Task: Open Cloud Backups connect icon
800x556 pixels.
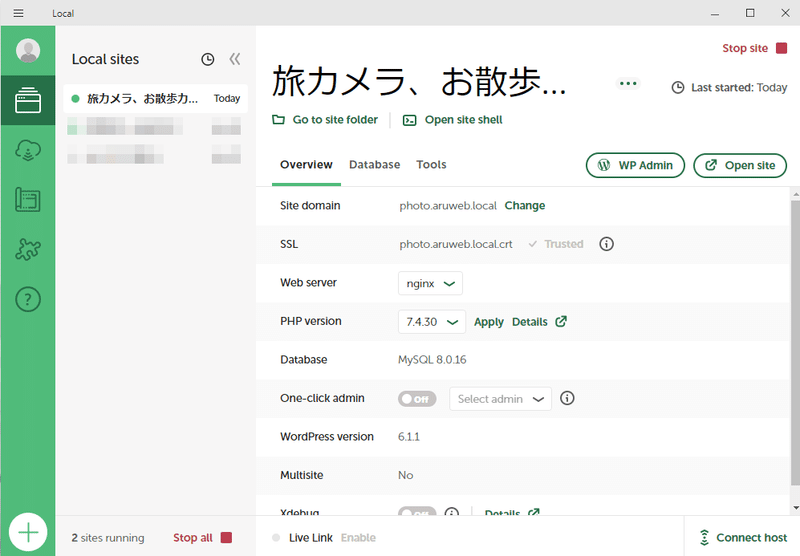Action: point(28,150)
